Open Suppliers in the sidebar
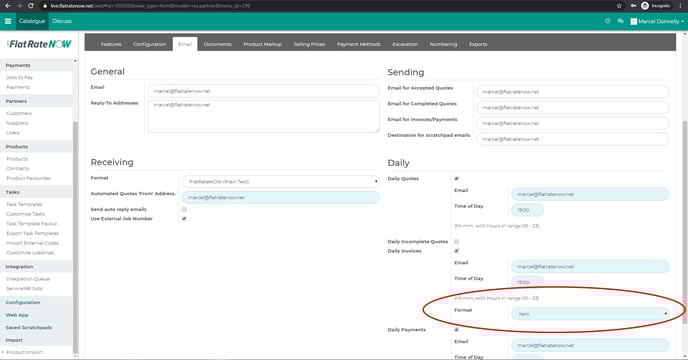 pyautogui.click(x=17, y=123)
